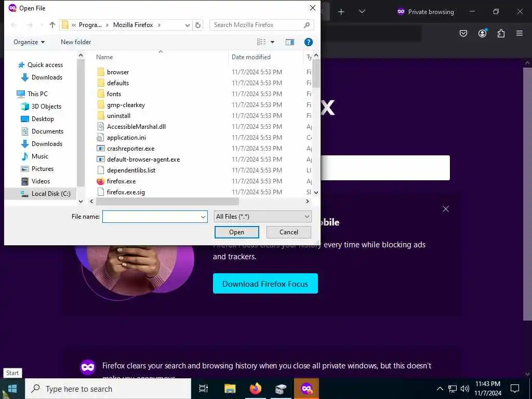
Task: List all tabs dropdown in Firefox
Action: pos(362,12)
